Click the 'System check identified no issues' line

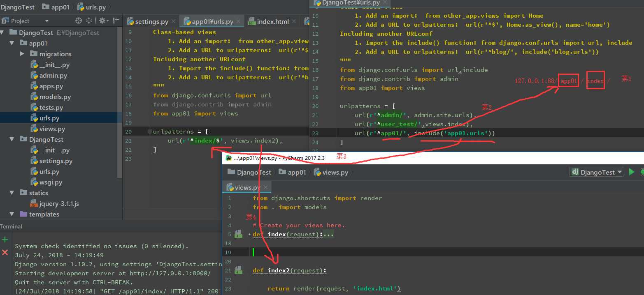click(x=102, y=246)
